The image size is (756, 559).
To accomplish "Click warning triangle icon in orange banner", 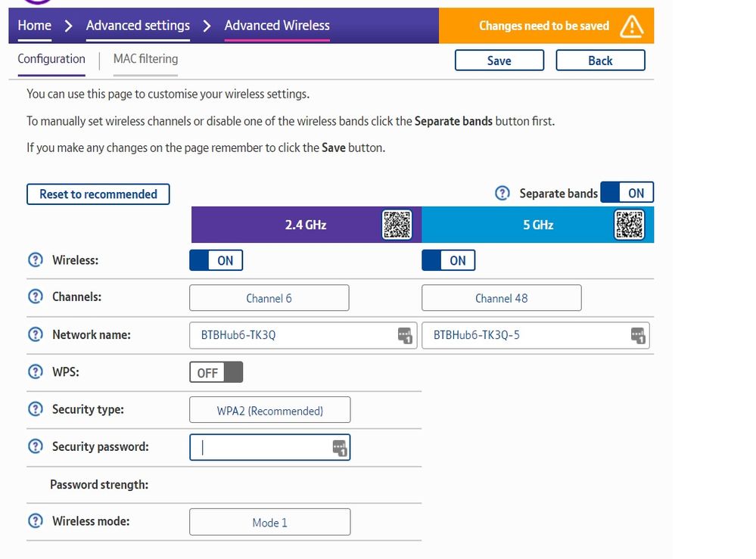I will tap(632, 26).
